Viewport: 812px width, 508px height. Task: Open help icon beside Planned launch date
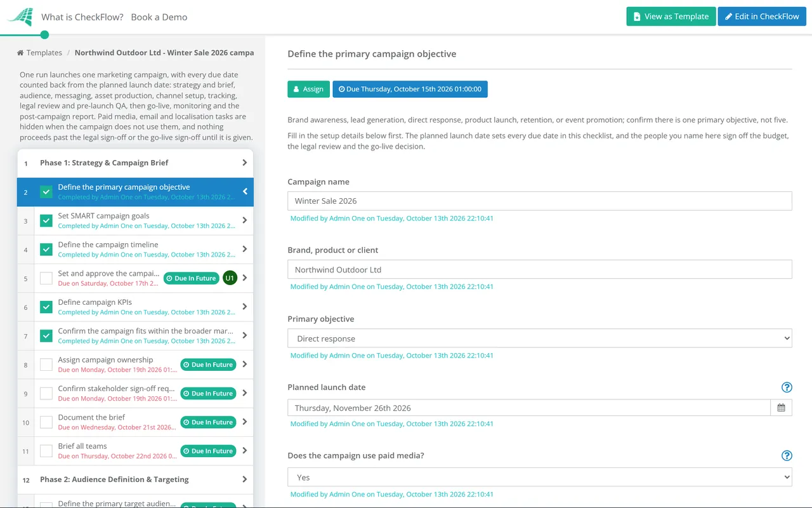pos(787,387)
